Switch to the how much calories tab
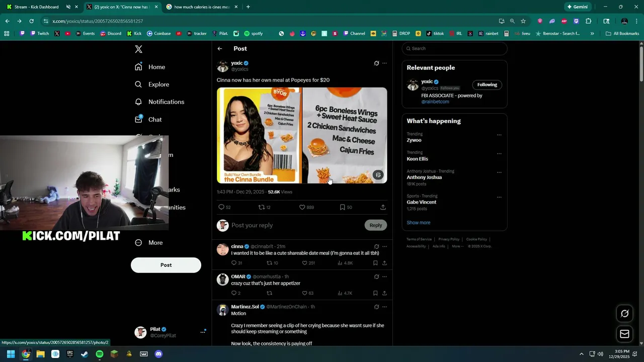The height and width of the screenshot is (362, 644). [x=201, y=7]
